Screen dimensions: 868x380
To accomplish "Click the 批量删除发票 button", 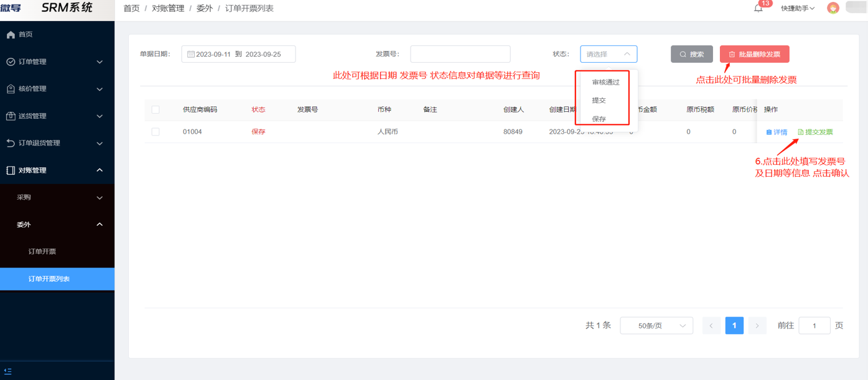I will tap(754, 53).
